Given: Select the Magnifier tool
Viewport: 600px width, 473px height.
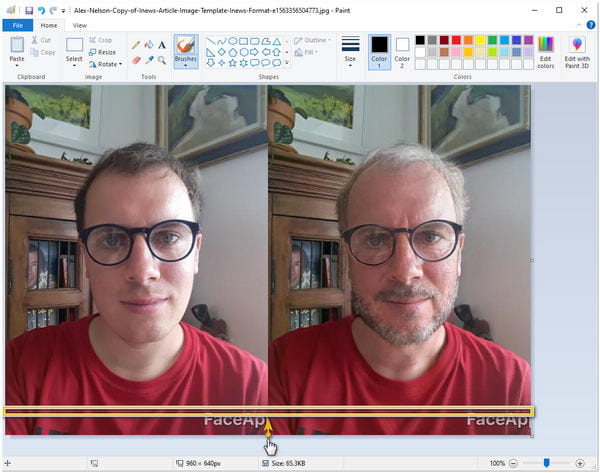Looking at the screenshot, I should pyautogui.click(x=162, y=60).
